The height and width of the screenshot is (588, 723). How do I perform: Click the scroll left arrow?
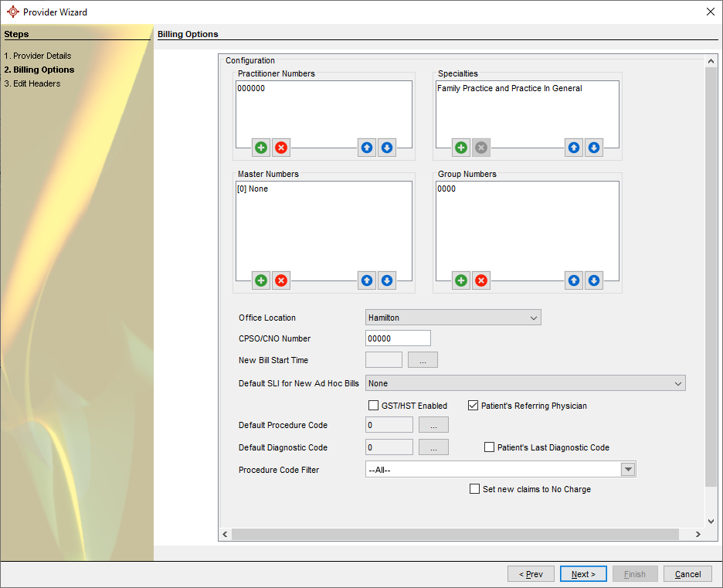(x=225, y=534)
